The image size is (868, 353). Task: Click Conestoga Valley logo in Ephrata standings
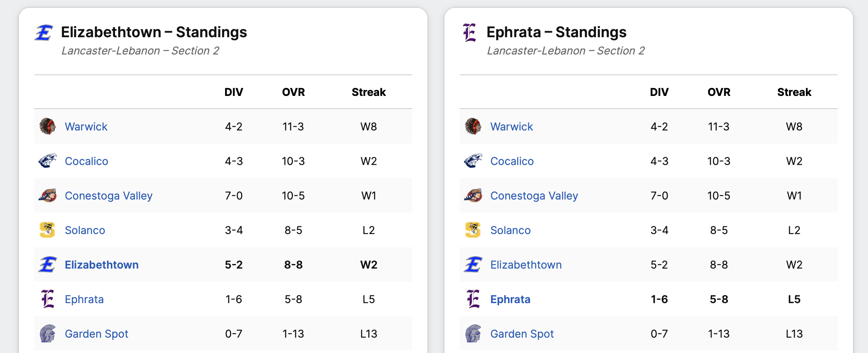coord(473,195)
